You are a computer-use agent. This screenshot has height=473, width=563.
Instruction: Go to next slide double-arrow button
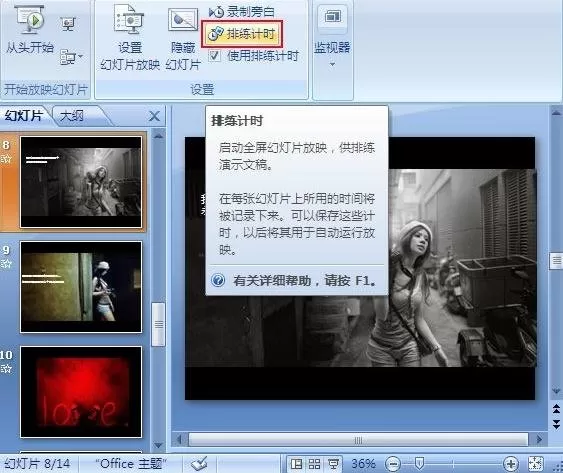[x=557, y=424]
